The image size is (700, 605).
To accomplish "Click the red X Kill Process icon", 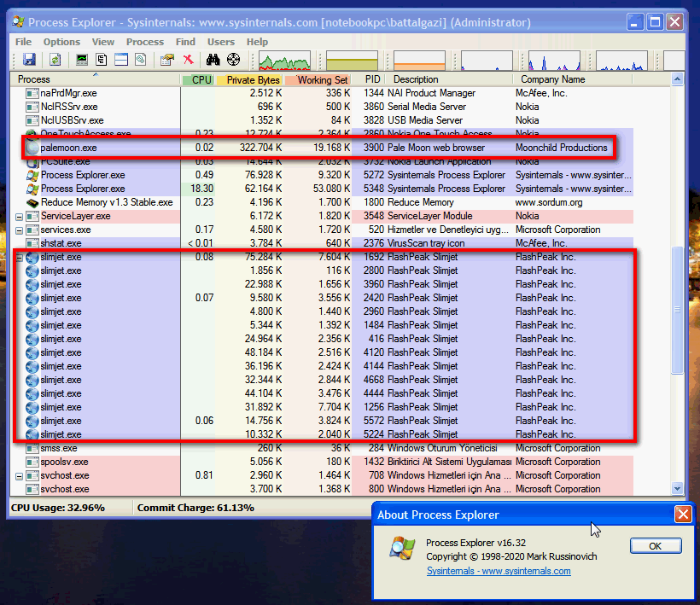I will coord(189,60).
